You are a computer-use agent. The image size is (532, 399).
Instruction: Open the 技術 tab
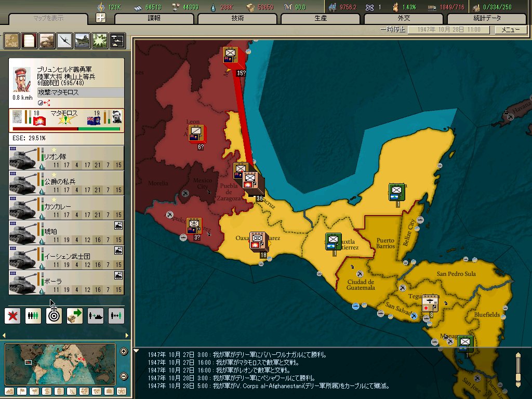(x=237, y=18)
